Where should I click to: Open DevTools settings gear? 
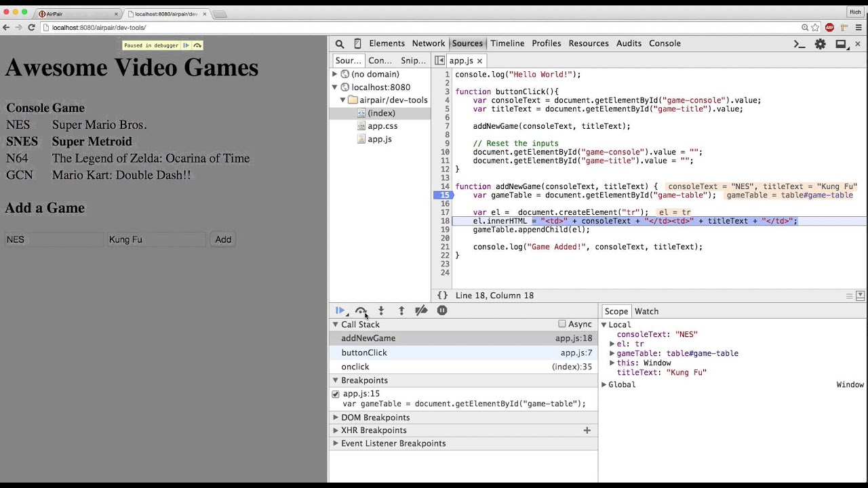pyautogui.click(x=821, y=44)
